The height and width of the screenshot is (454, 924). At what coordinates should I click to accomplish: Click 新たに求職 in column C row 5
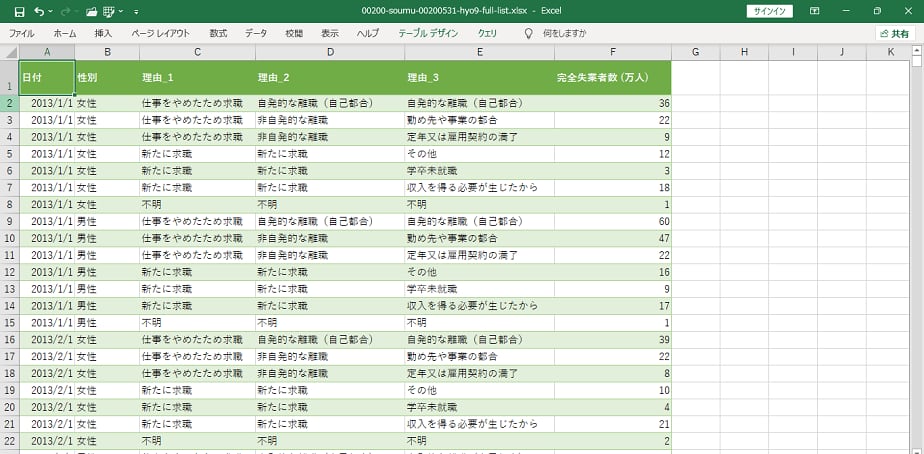(x=167, y=154)
